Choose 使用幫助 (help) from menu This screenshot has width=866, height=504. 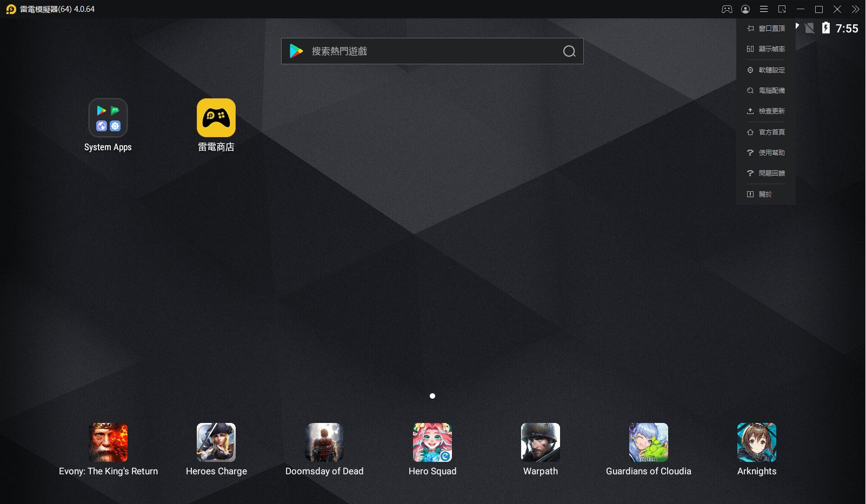(766, 153)
